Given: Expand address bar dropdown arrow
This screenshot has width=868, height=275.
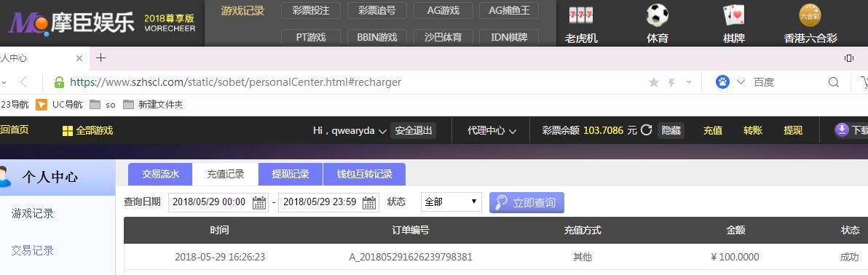Looking at the screenshot, I should [x=689, y=82].
